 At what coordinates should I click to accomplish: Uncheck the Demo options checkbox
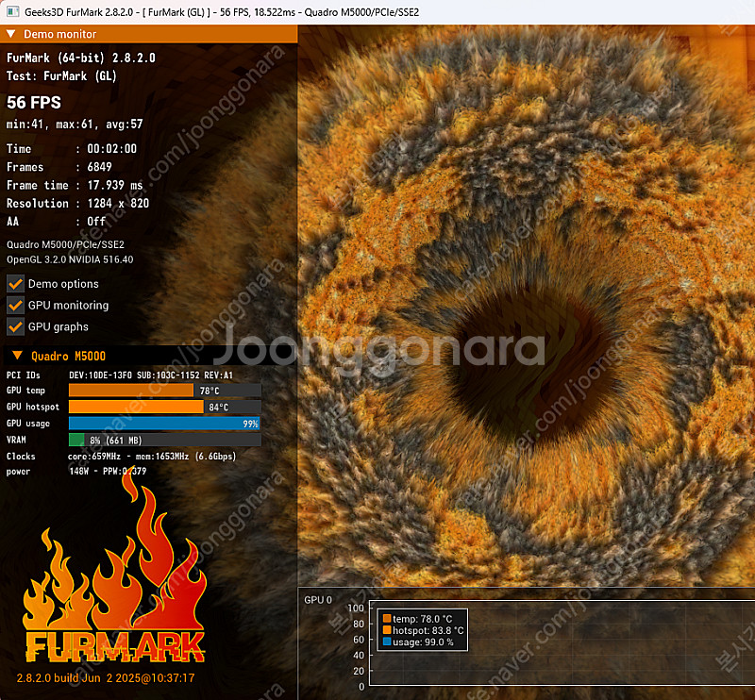point(15,284)
